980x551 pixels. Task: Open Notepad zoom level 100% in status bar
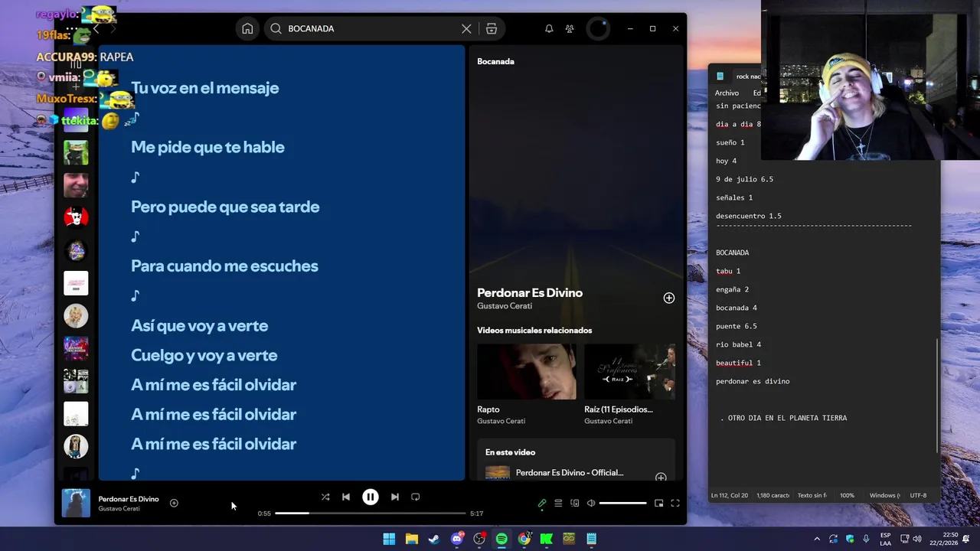click(x=847, y=495)
